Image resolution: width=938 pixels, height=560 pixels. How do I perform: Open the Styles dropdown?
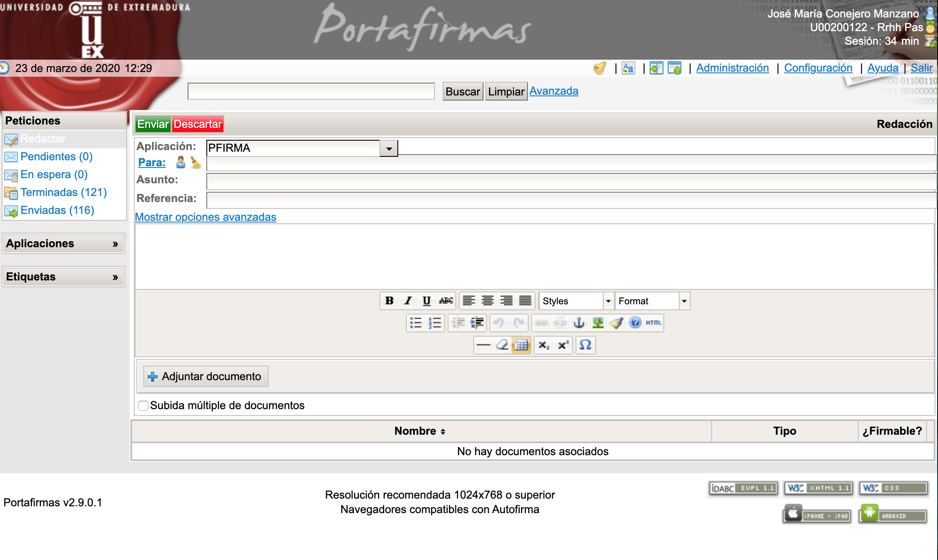608,301
